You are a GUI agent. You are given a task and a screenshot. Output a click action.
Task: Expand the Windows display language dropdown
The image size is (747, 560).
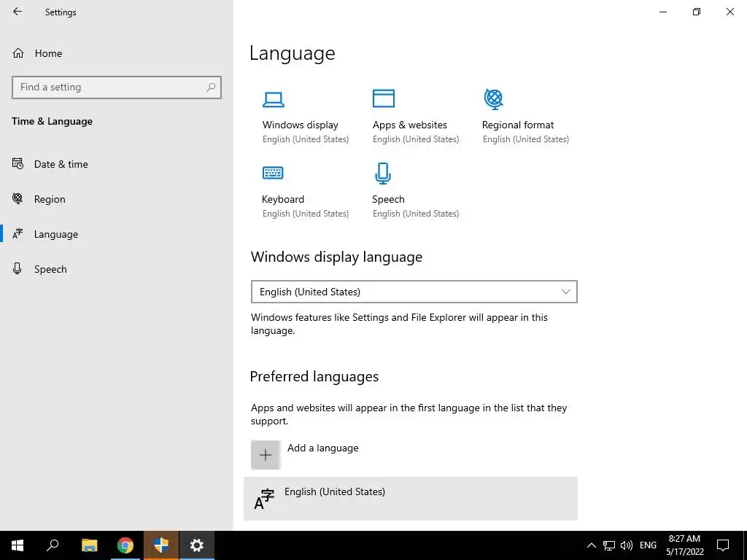point(414,292)
